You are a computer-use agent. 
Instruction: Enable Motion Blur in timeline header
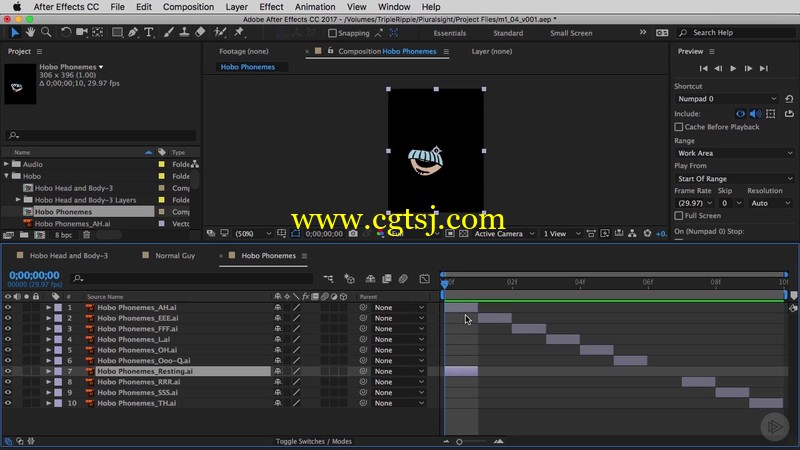click(403, 279)
